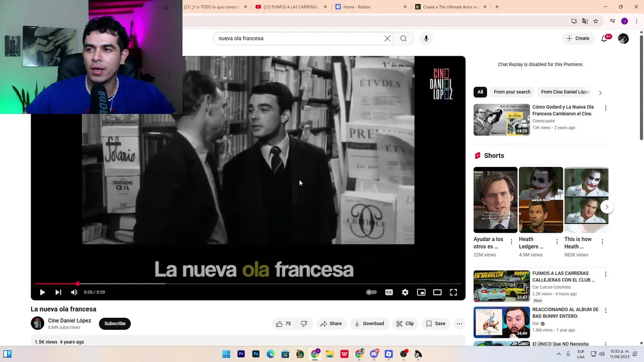This screenshot has width=644, height=362.
Task: Toggle closed captions (CC) button
Action: tap(389, 292)
